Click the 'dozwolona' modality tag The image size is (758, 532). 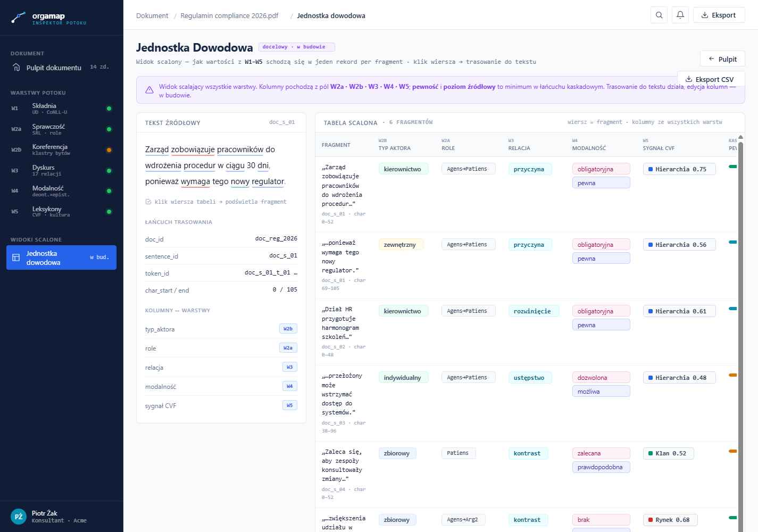601,378
